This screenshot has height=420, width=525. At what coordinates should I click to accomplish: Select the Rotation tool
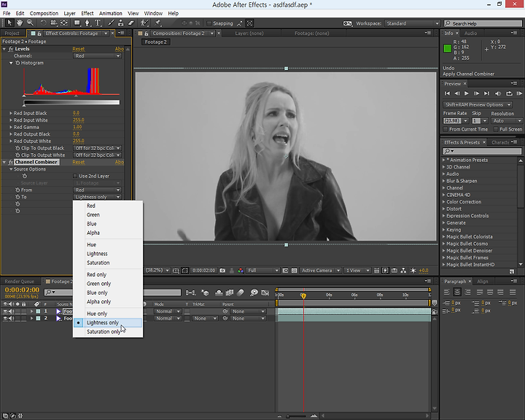click(x=43, y=23)
